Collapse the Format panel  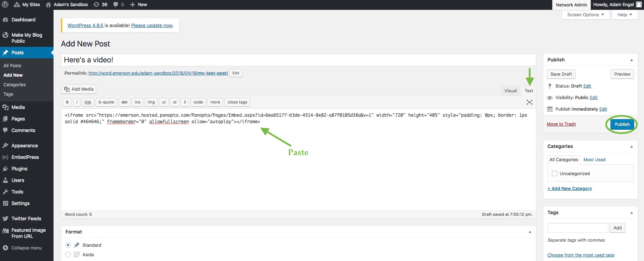530,232
